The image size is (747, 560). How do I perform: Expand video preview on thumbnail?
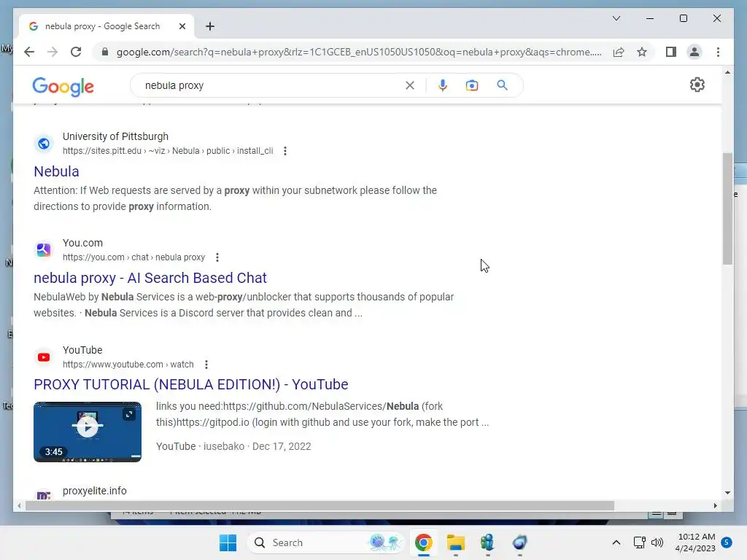coord(129,414)
